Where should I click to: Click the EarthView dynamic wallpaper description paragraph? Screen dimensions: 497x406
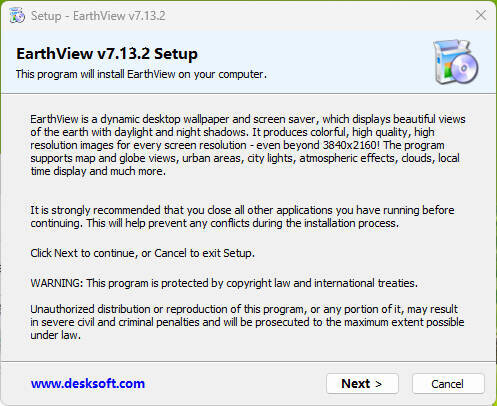click(248, 145)
